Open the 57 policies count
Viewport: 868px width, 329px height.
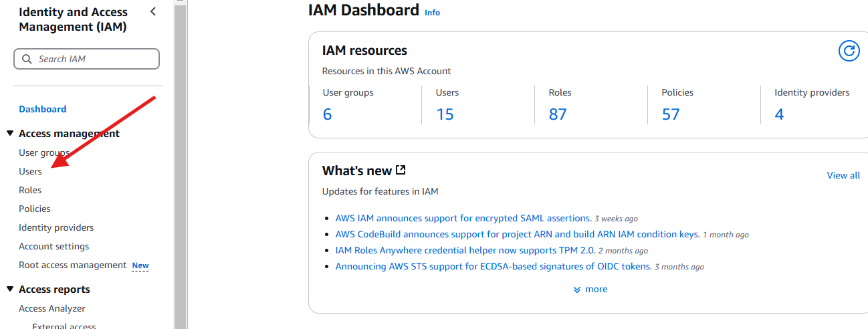pyautogui.click(x=671, y=114)
